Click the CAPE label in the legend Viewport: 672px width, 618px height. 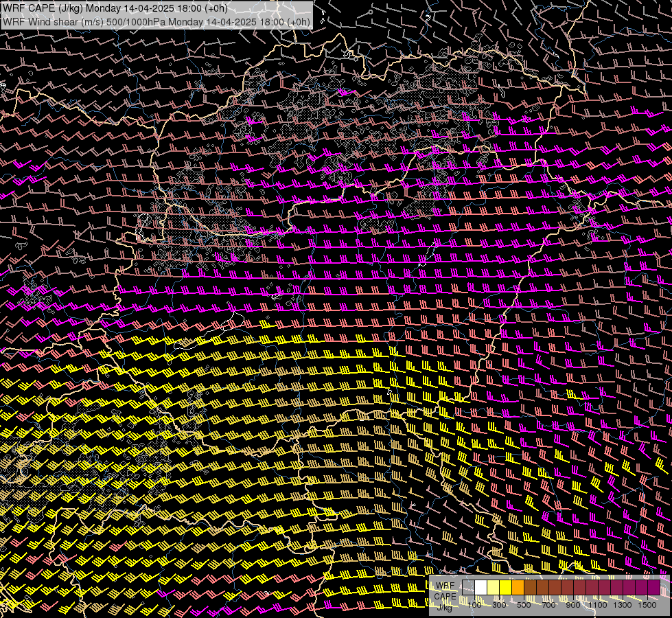pyautogui.click(x=445, y=596)
